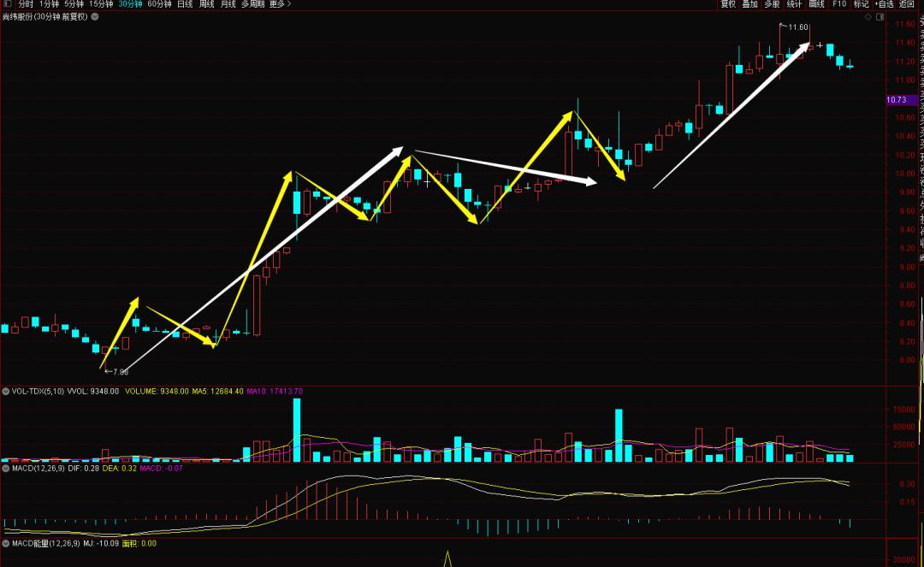Switch to the 日线 daily chart
This screenshot has width=924, height=567.
185,4
